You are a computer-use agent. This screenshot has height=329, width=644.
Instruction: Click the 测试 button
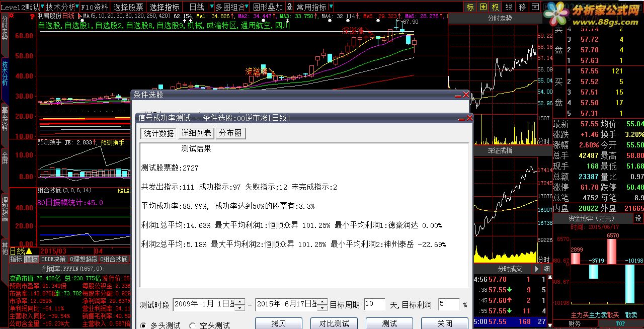(389, 323)
